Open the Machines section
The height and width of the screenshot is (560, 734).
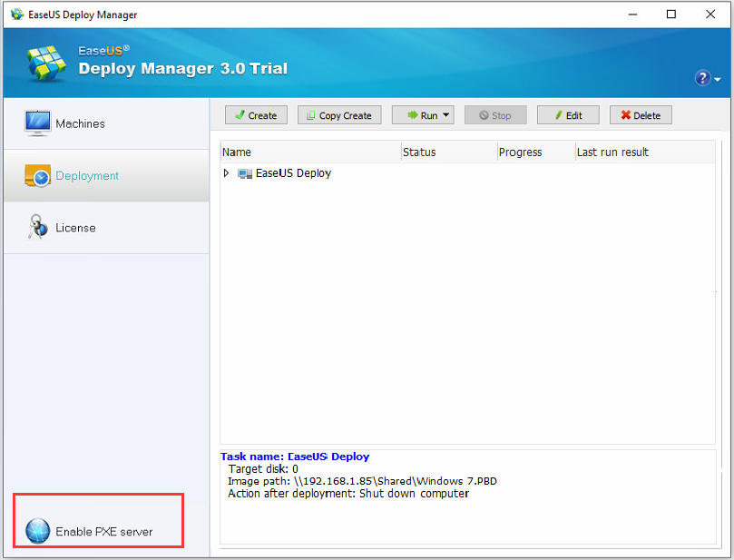click(106, 123)
